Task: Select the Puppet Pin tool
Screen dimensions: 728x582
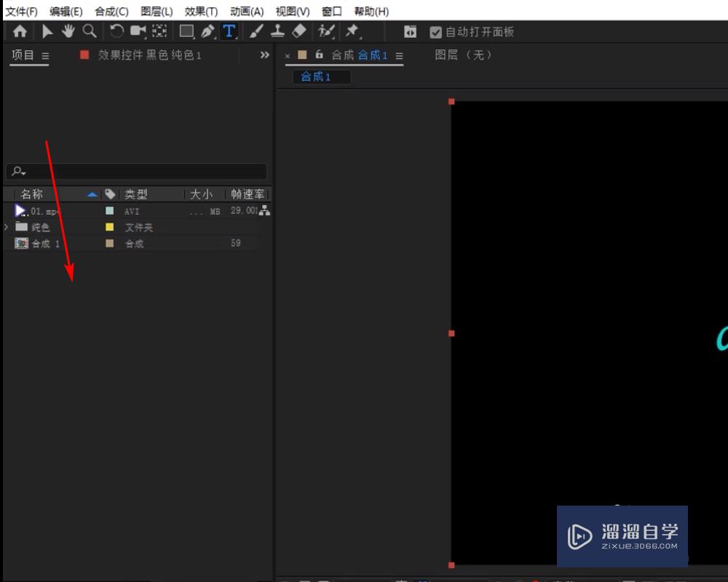Action: (x=352, y=31)
